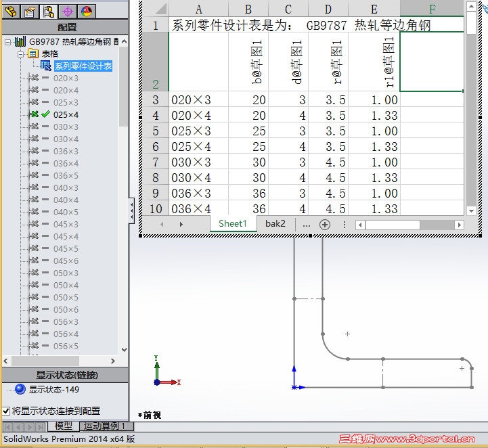488x448 pixels.
Task: Switch to the bak2 sheet tab
Action: click(275, 224)
